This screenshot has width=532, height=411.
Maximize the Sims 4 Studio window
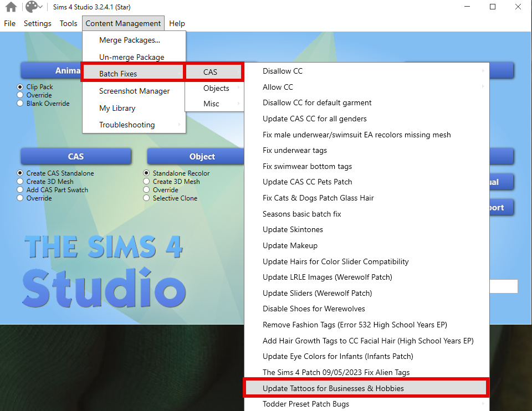[x=493, y=7]
